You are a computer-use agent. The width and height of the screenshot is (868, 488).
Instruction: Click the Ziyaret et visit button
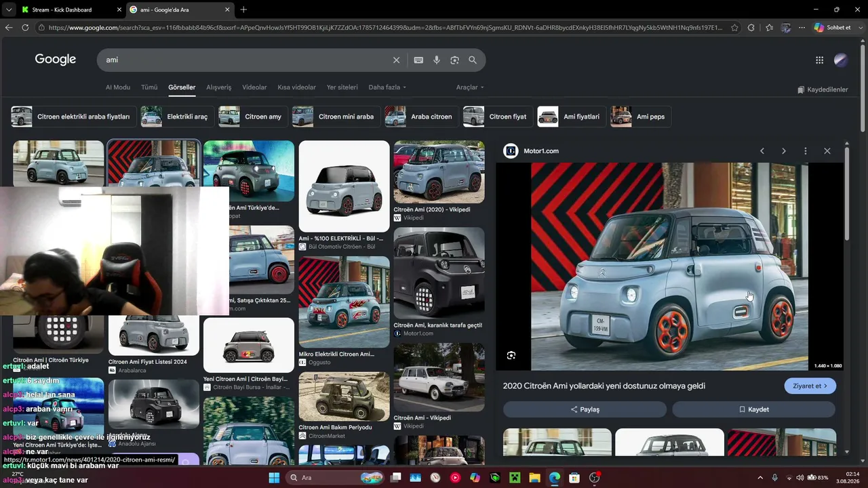tap(810, 386)
